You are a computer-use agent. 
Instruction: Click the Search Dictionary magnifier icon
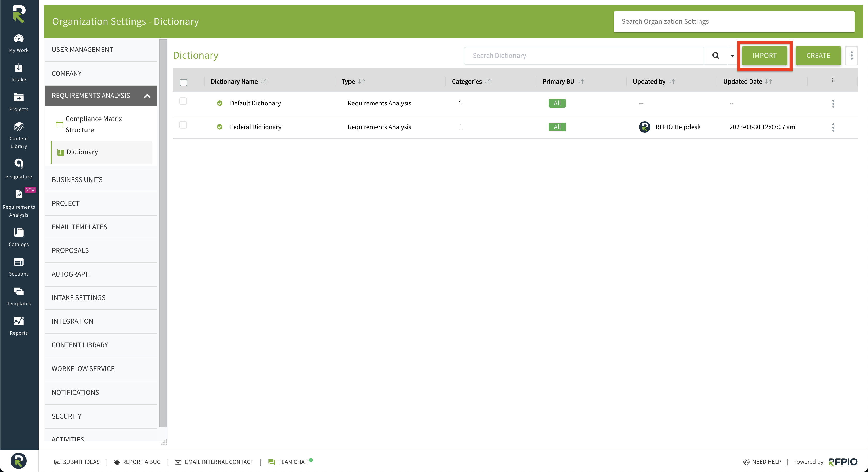[716, 56]
